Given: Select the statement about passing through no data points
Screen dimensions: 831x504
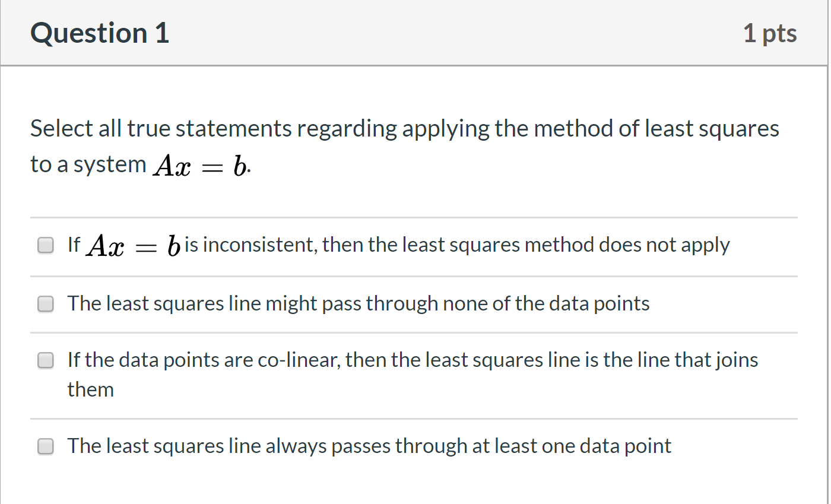Looking at the screenshot, I should tap(356, 303).
